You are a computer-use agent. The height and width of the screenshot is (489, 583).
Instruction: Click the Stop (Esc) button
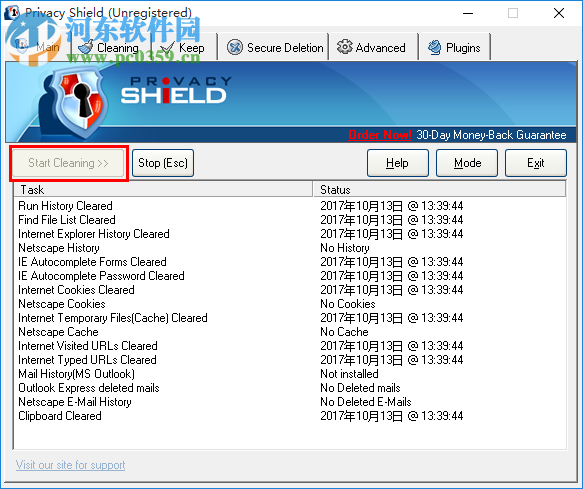[163, 163]
